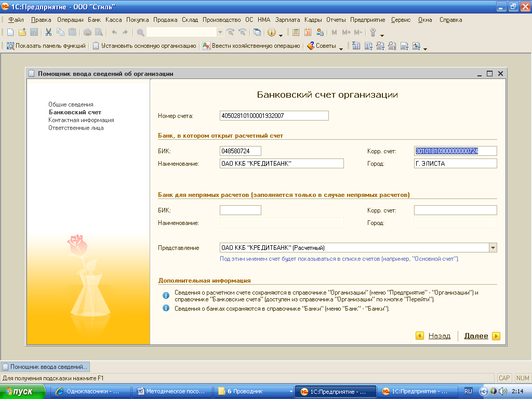Screen dimensions: 532x399
Task: Select Ответственные лица step
Action: point(76,128)
